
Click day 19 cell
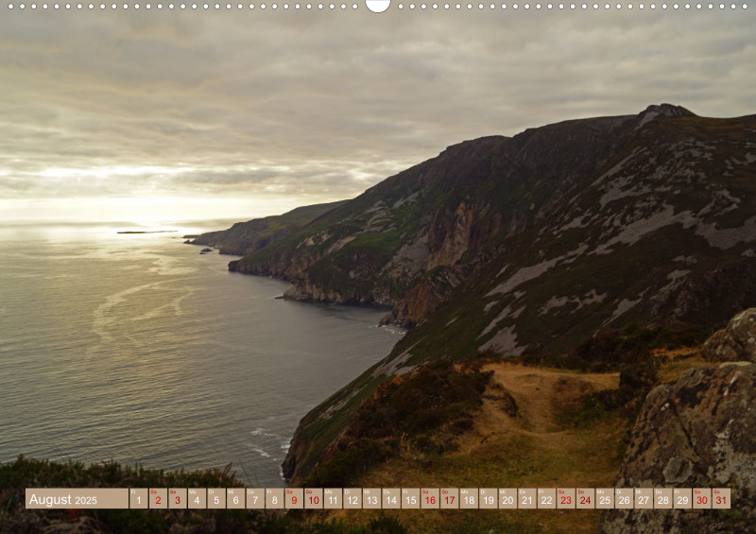(488, 498)
